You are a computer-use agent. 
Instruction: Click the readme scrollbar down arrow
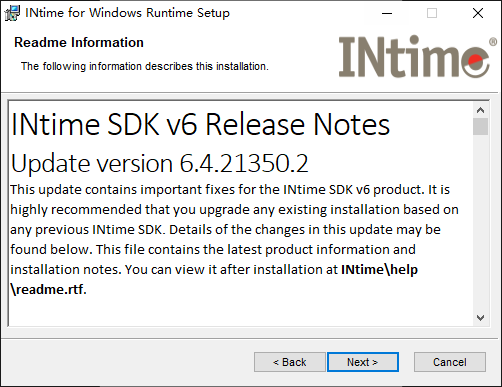pos(480,318)
